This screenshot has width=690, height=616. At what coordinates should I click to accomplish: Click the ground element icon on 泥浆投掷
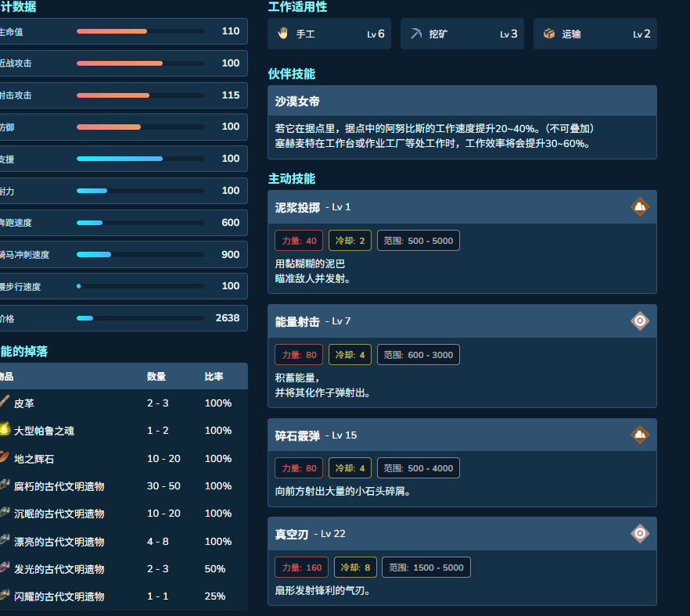640,206
